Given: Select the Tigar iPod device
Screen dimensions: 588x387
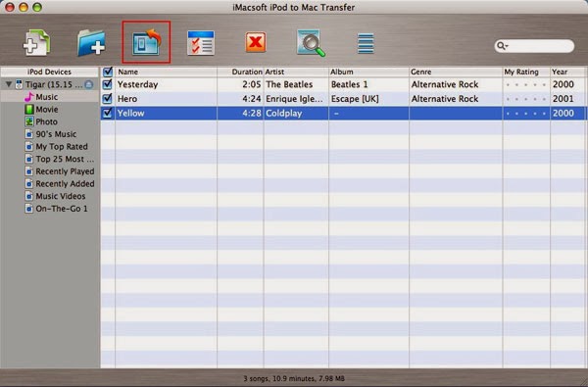Looking at the screenshot, I should tap(49, 84).
